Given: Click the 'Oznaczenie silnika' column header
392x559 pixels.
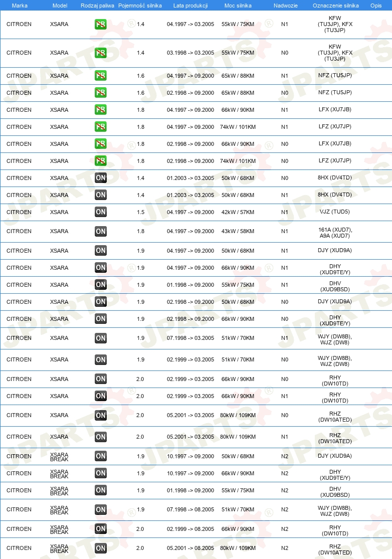Looking at the screenshot, I should 336,6.
